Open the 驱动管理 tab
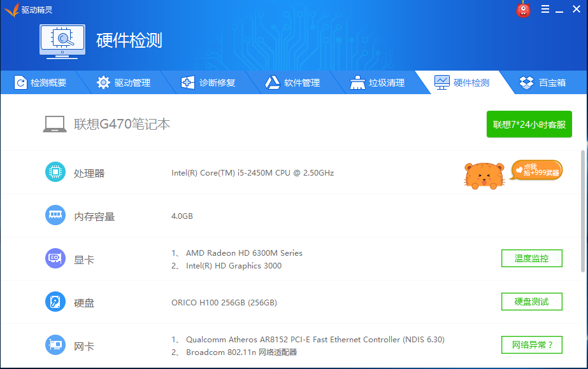 click(124, 83)
